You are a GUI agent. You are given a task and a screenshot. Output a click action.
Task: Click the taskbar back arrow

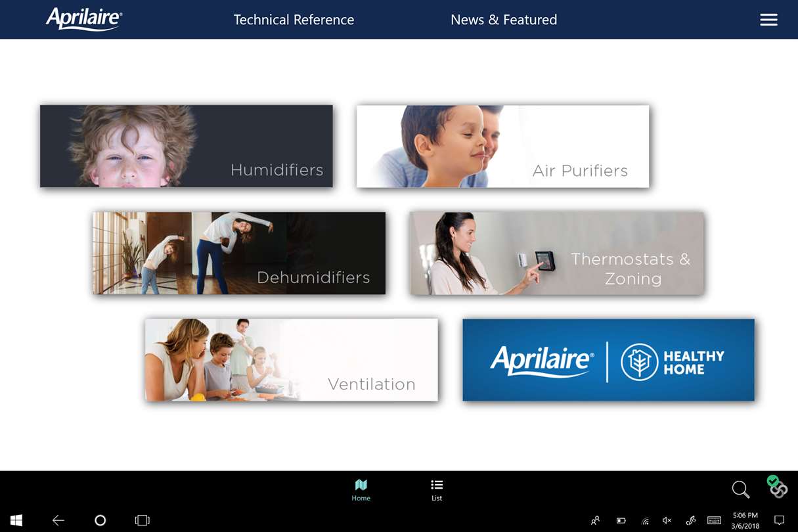pyautogui.click(x=58, y=520)
